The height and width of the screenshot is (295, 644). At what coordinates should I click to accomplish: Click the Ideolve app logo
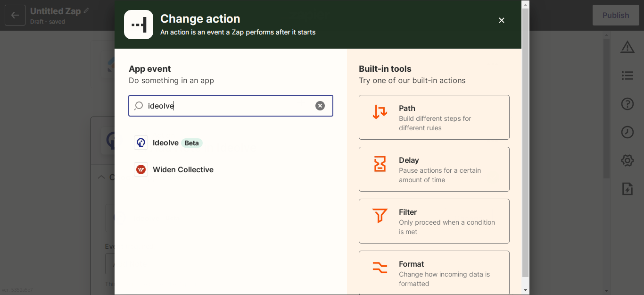click(x=141, y=143)
